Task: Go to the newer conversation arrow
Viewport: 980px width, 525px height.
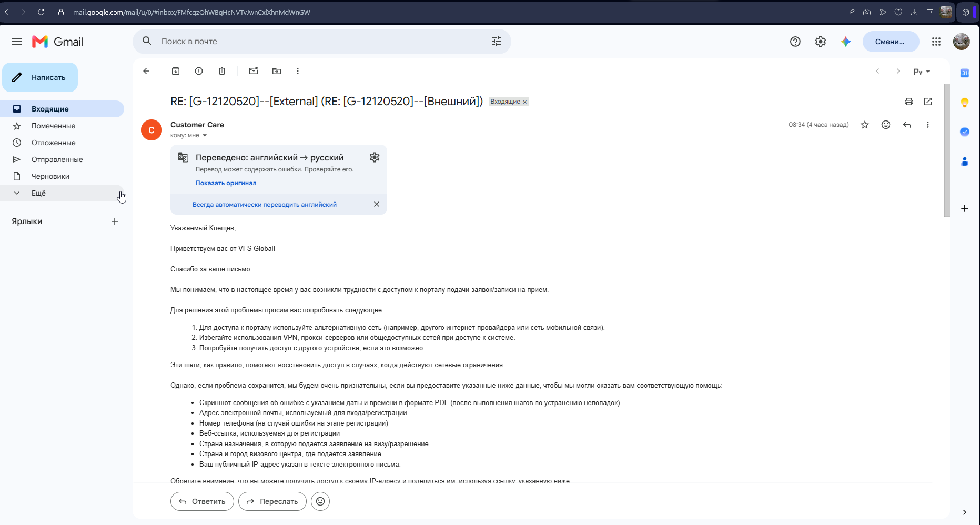Action: coord(877,71)
